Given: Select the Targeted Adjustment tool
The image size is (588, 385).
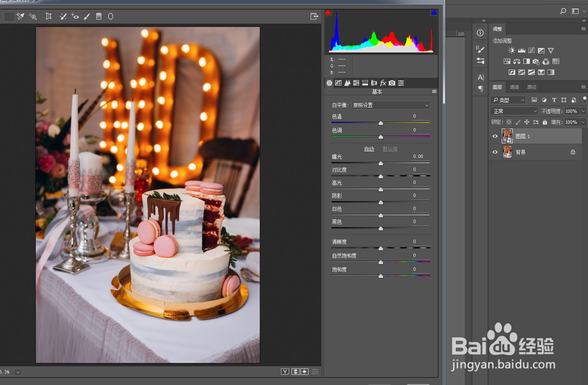Looking at the screenshot, I should (33, 16).
